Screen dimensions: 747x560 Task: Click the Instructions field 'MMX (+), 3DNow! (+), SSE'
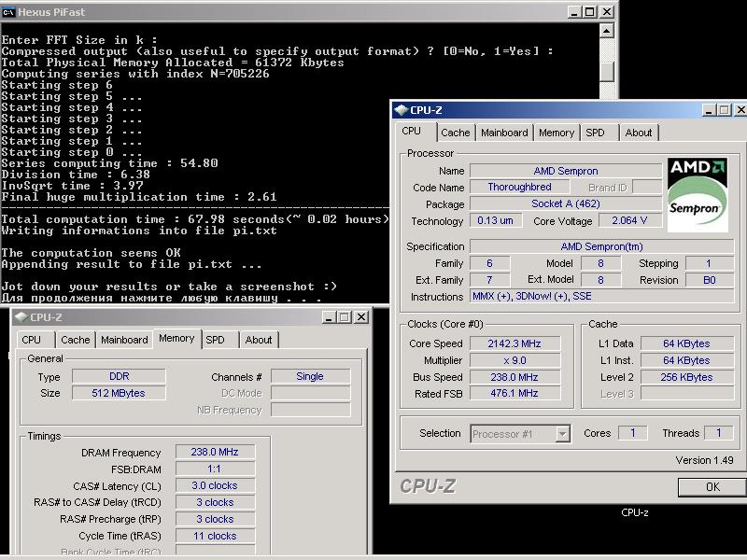point(601,296)
